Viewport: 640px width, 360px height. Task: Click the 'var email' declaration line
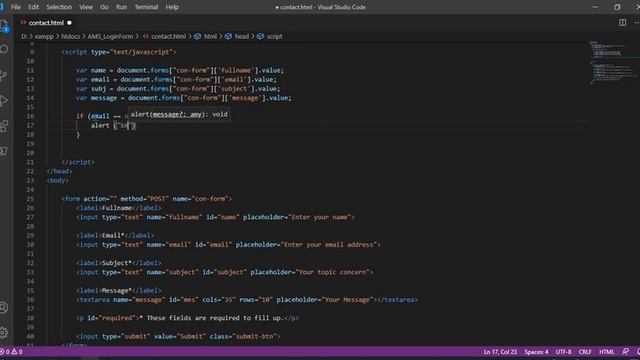coord(176,80)
